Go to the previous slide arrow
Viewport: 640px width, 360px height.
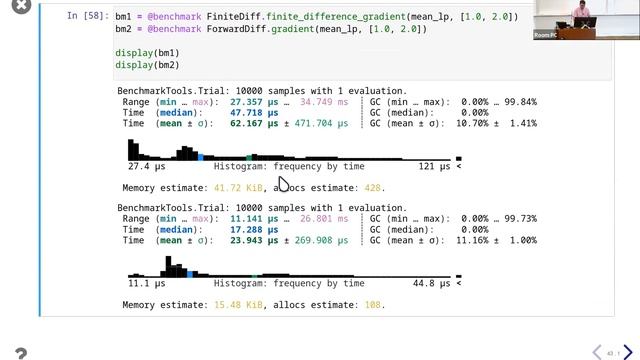597,352
